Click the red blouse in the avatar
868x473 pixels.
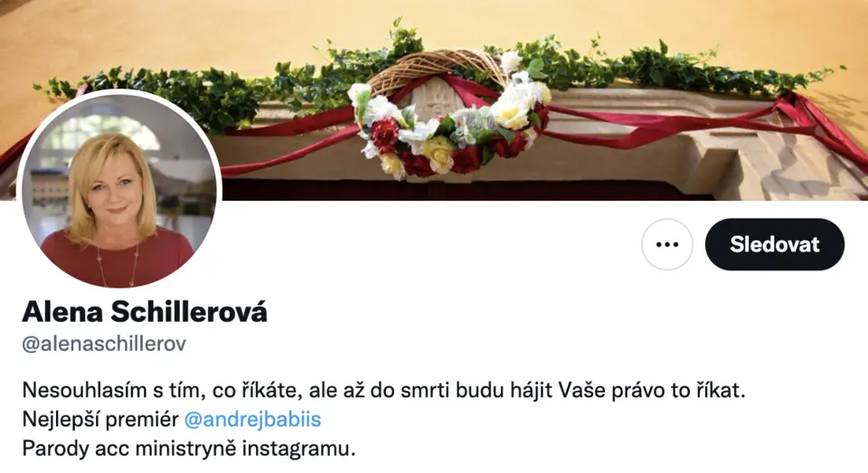pyautogui.click(x=118, y=258)
